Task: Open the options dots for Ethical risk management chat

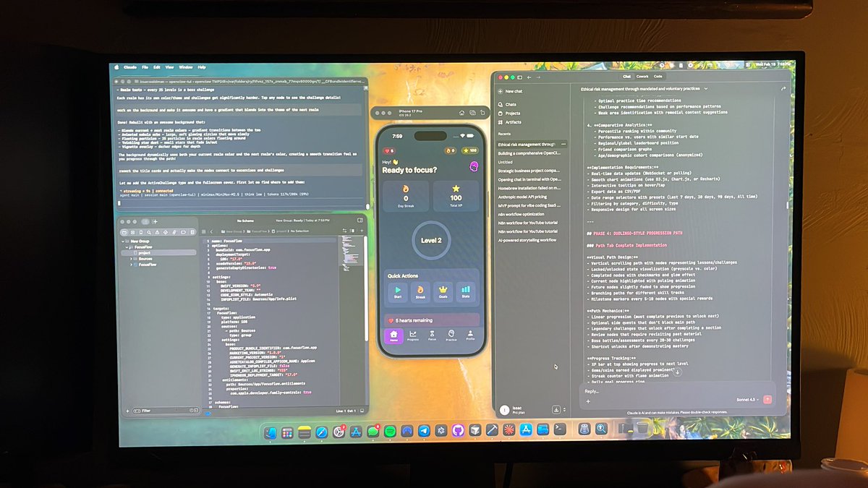Action: [x=562, y=145]
